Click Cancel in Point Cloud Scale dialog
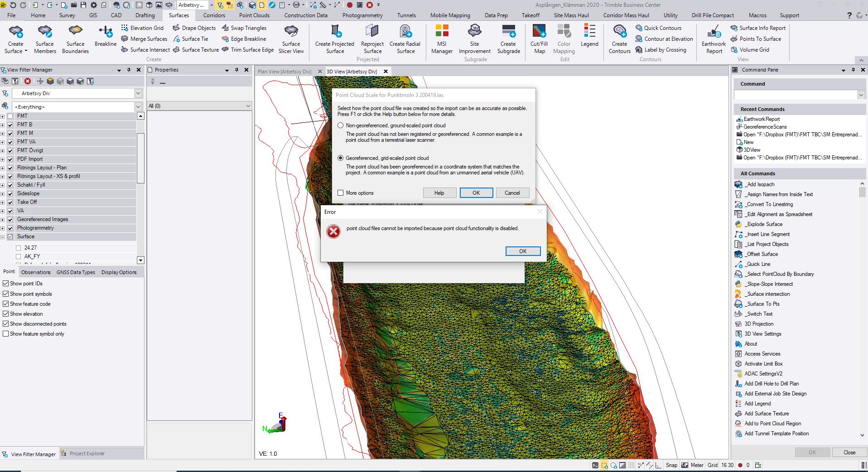868x472 pixels. (512, 193)
